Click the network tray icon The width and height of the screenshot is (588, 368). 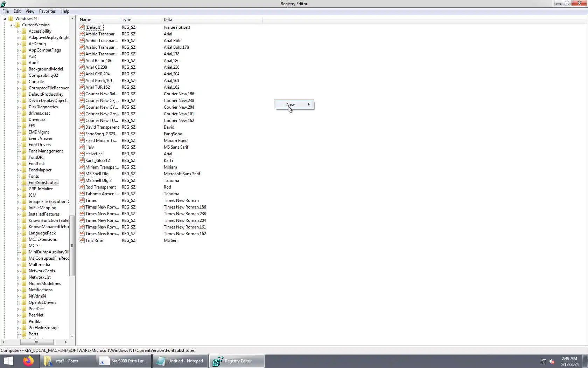coord(544,361)
